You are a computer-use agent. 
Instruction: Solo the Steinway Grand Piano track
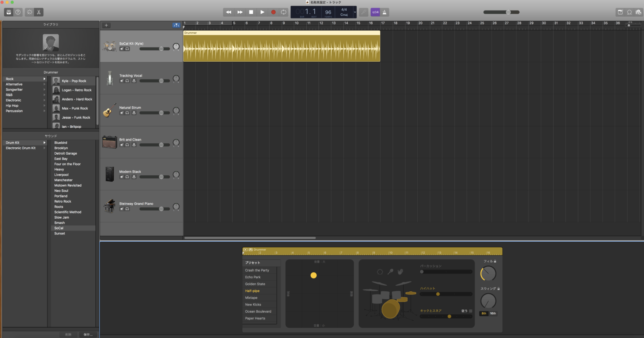[127, 209]
